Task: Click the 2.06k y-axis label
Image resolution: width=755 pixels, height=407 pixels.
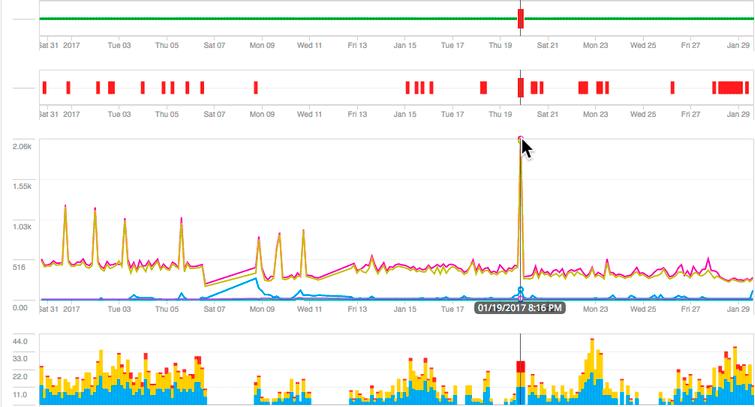Action: [x=22, y=146]
